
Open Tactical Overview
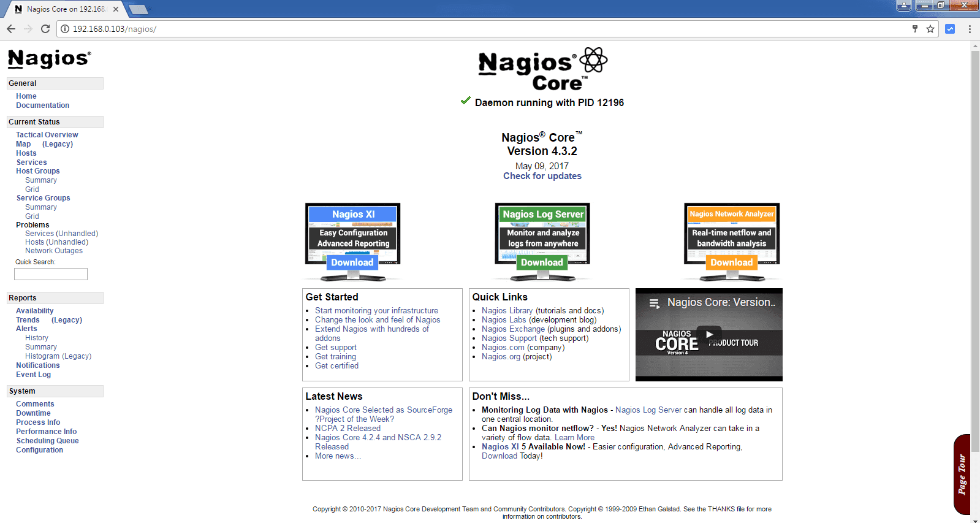pyautogui.click(x=47, y=135)
